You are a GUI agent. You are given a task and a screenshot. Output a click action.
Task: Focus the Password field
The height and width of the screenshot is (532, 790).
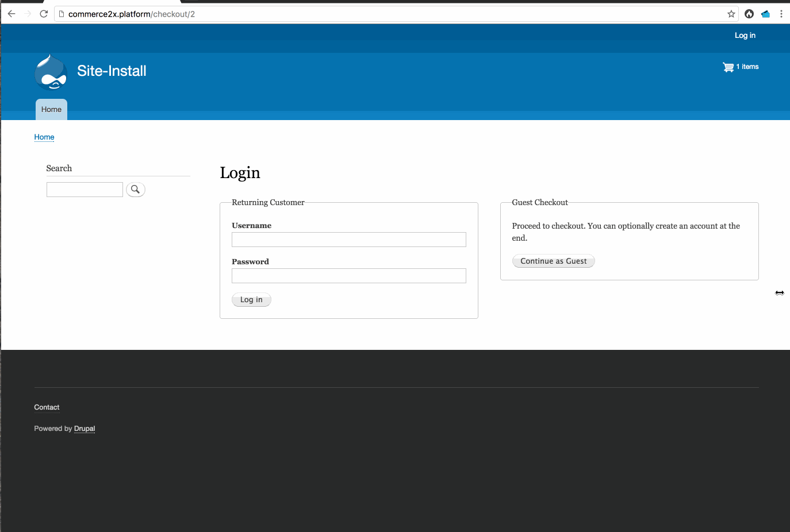click(349, 276)
